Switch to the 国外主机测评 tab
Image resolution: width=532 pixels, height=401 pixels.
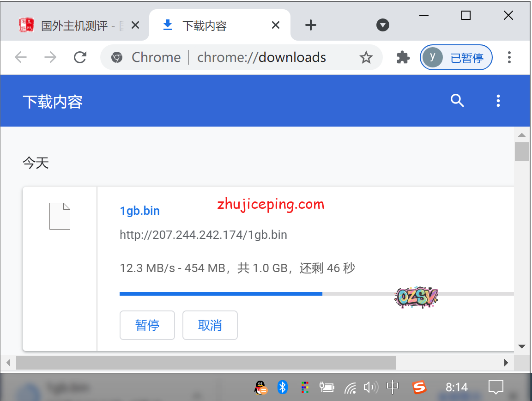(x=74, y=25)
